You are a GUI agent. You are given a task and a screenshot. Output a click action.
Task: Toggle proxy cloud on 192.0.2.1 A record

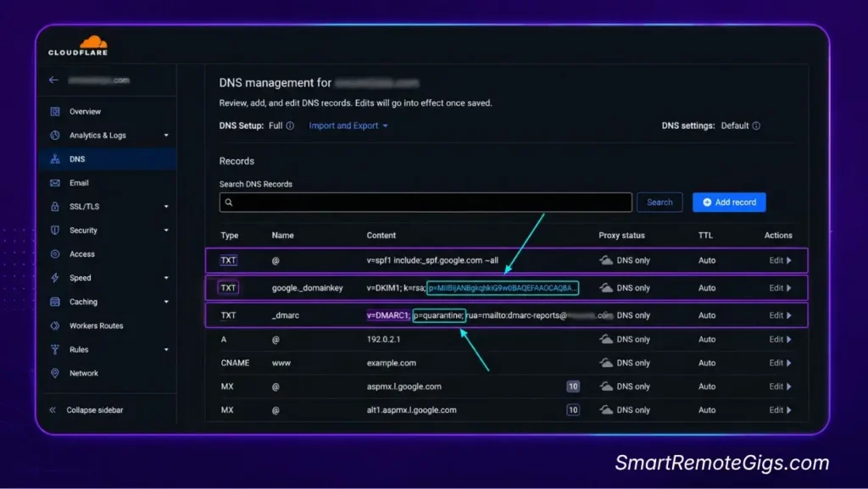click(606, 339)
